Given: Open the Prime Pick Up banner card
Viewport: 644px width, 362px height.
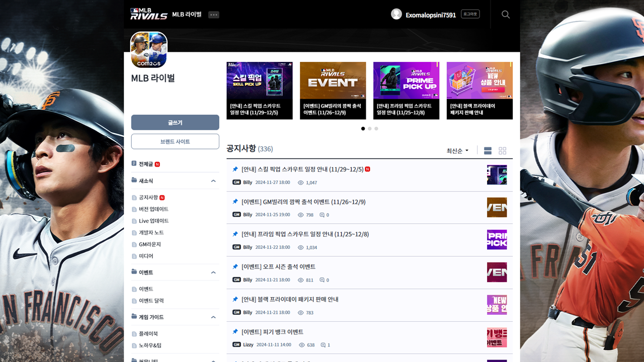Looking at the screenshot, I should point(406,90).
